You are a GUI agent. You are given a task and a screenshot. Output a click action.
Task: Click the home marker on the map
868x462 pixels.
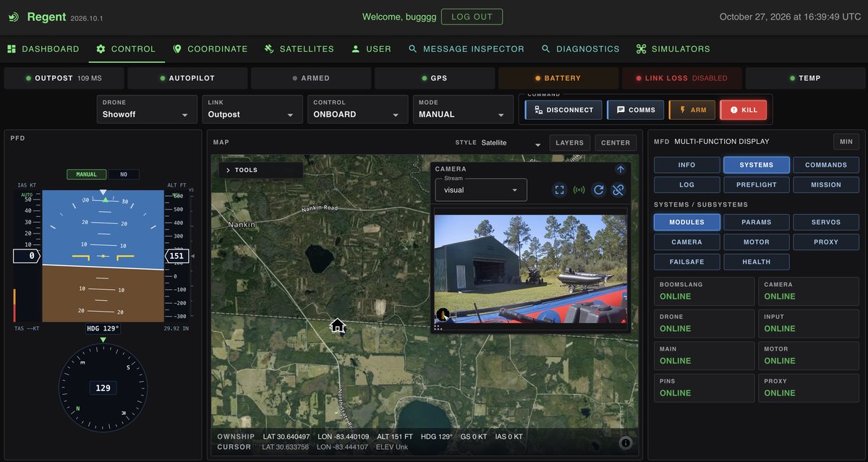[338, 326]
